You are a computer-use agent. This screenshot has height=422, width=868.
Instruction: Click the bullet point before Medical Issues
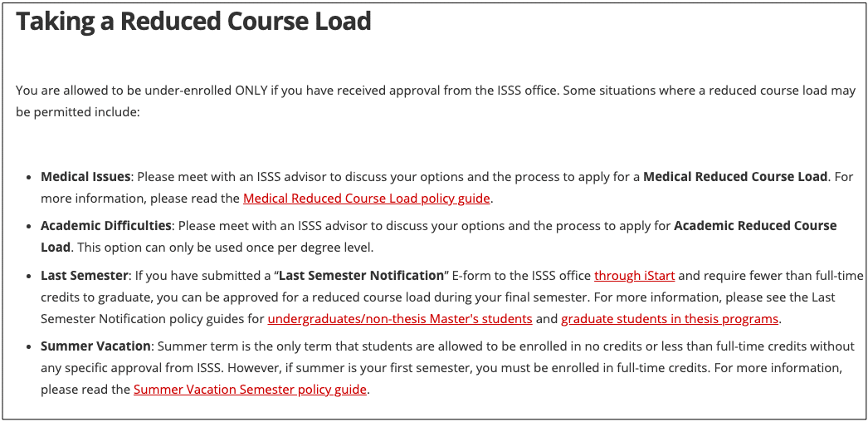coord(28,177)
